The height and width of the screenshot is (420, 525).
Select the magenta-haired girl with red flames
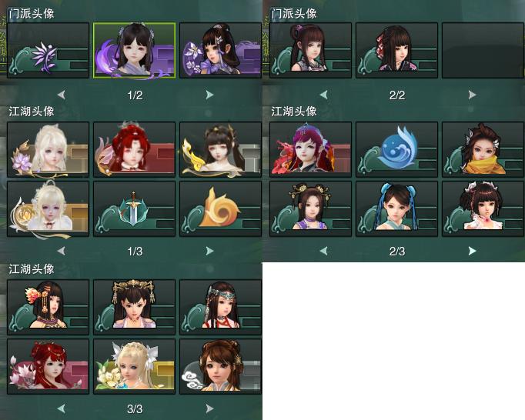point(310,149)
